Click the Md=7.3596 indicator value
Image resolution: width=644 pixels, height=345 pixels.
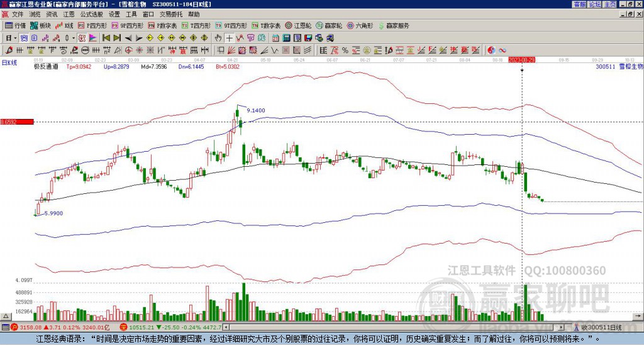[154, 66]
